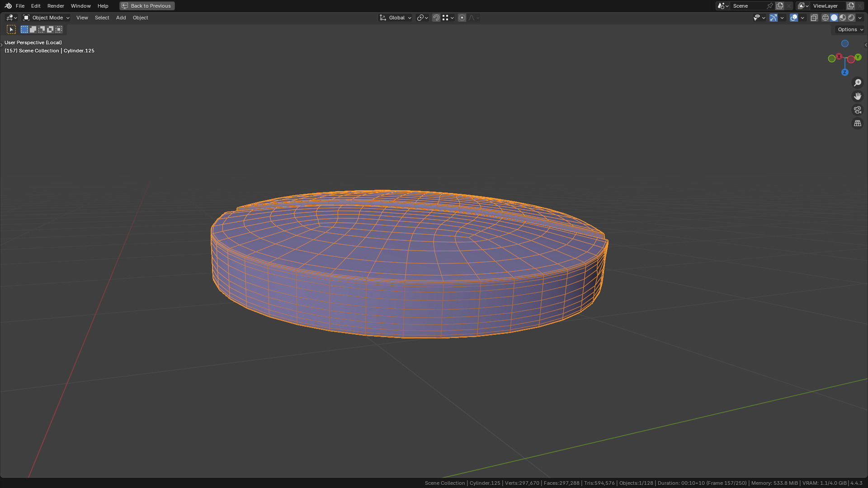Viewport: 868px width, 488px height.
Task: Open the browse Scene dropdown icon
Action: pyautogui.click(x=723, y=6)
